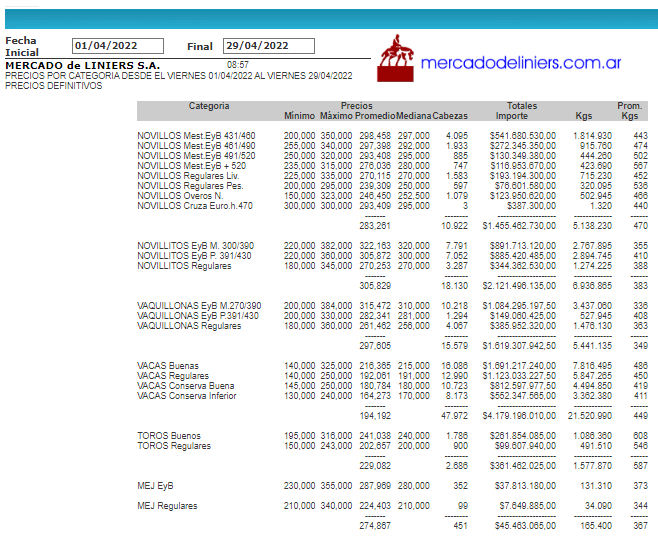Select the Máximo column heading
This screenshot has width=658, height=536.
pos(337,117)
